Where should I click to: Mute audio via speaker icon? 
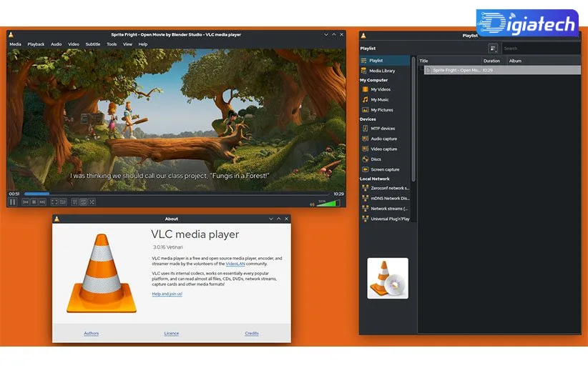[312, 204]
